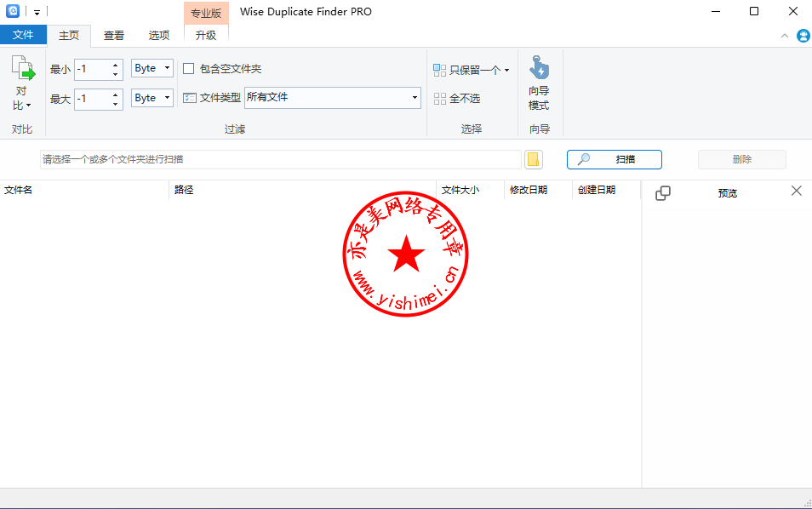Viewport: 812px width, 509px height.
Task: Close the 预览 preview panel
Action: point(797,192)
